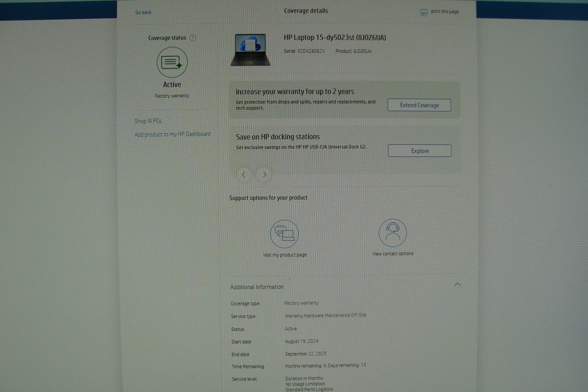Go back using the Go back link
The width and height of the screenshot is (588, 392).
tap(143, 13)
